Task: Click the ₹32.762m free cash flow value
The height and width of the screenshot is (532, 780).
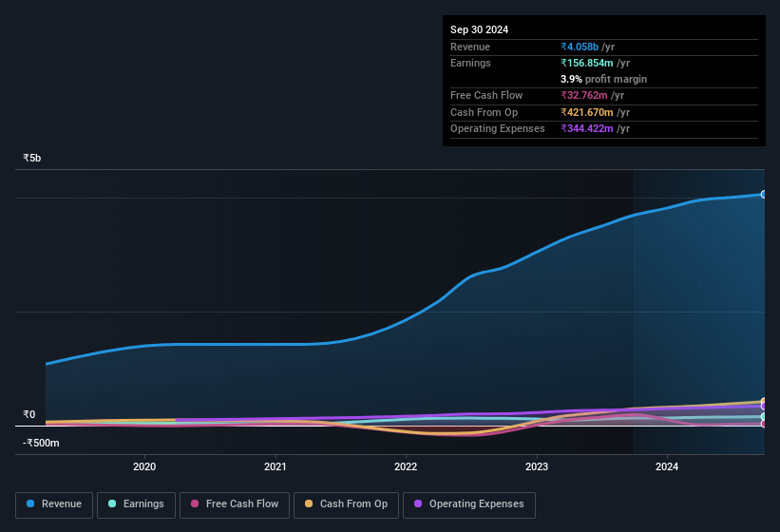Action: point(584,95)
